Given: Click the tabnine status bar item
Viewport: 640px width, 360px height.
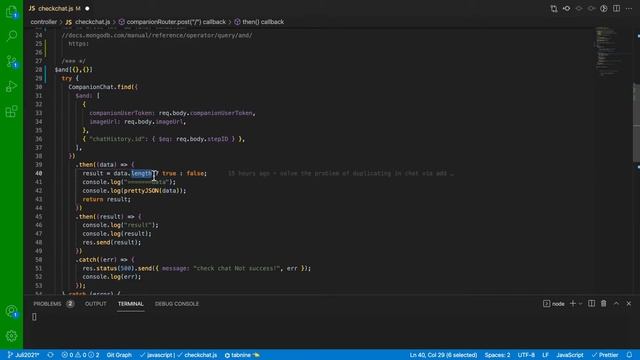Looking at the screenshot, I should [x=242, y=355].
